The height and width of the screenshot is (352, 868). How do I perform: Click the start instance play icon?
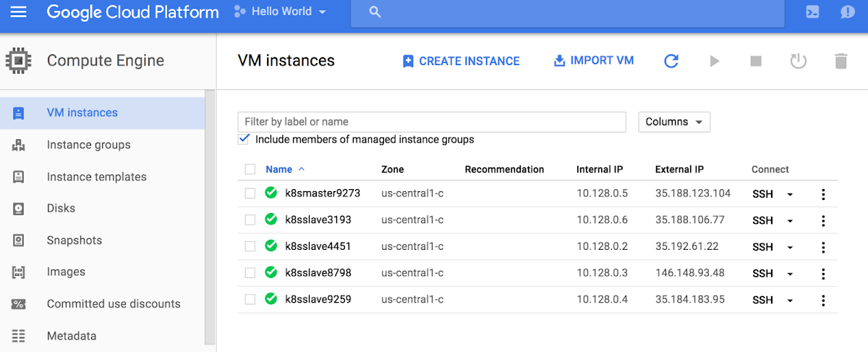tap(715, 61)
